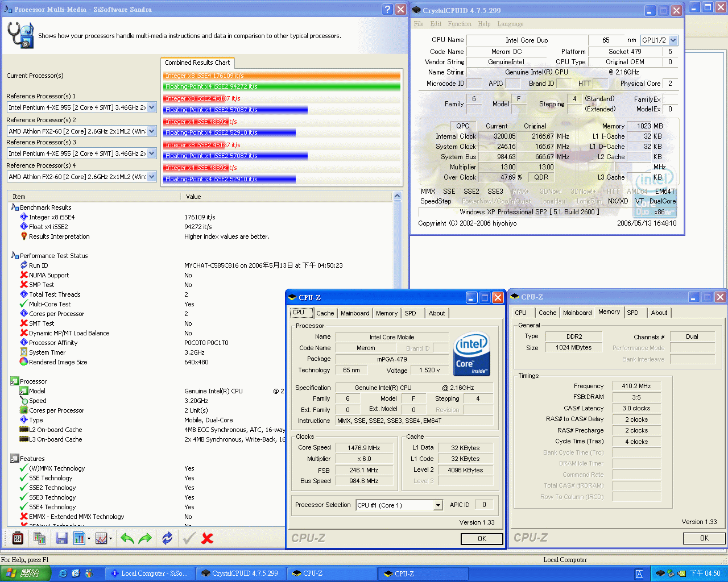Screen dimensions: 728x582
Task: Click the Safely Remove Hardware tray icon
Action: [x=671, y=573]
